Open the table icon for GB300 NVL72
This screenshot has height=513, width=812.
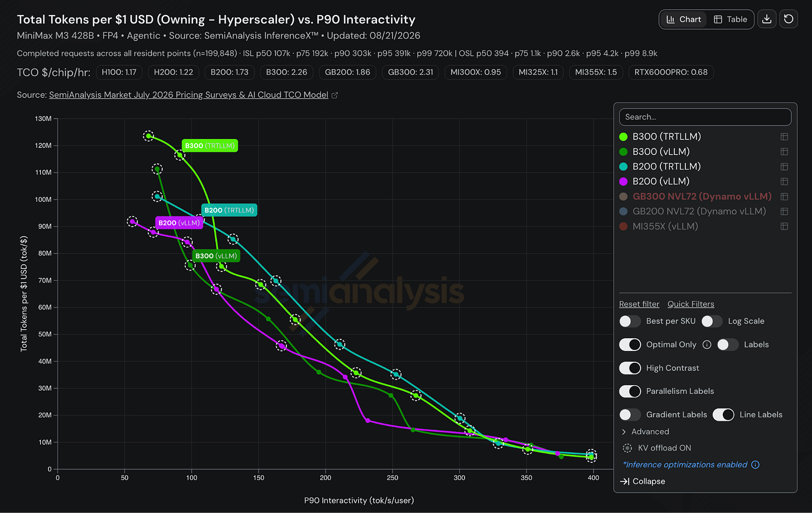pos(784,196)
